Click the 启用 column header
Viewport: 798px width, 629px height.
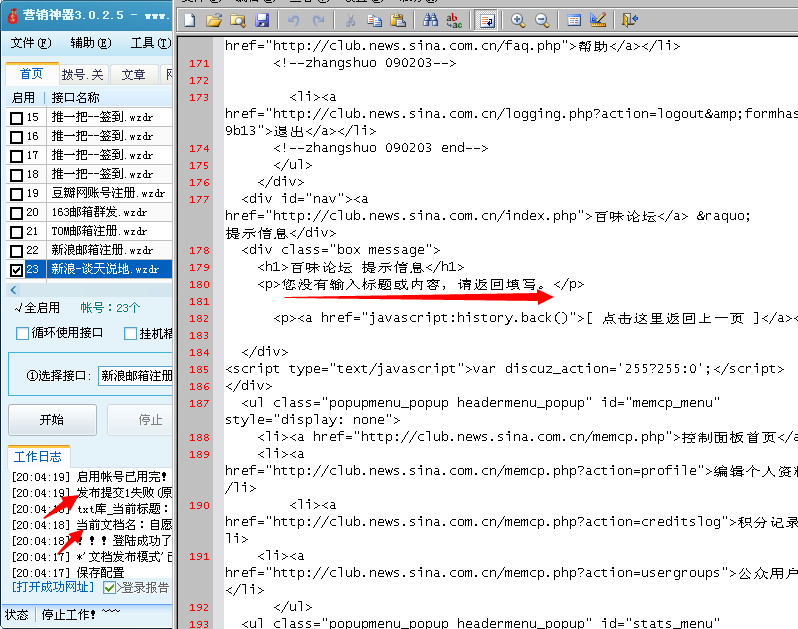pyautogui.click(x=23, y=97)
